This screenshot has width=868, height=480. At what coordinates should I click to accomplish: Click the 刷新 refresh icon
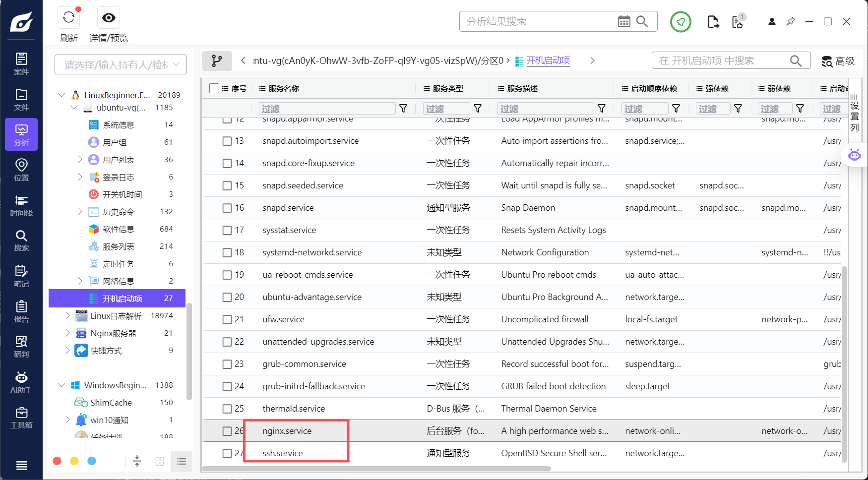pyautogui.click(x=69, y=17)
